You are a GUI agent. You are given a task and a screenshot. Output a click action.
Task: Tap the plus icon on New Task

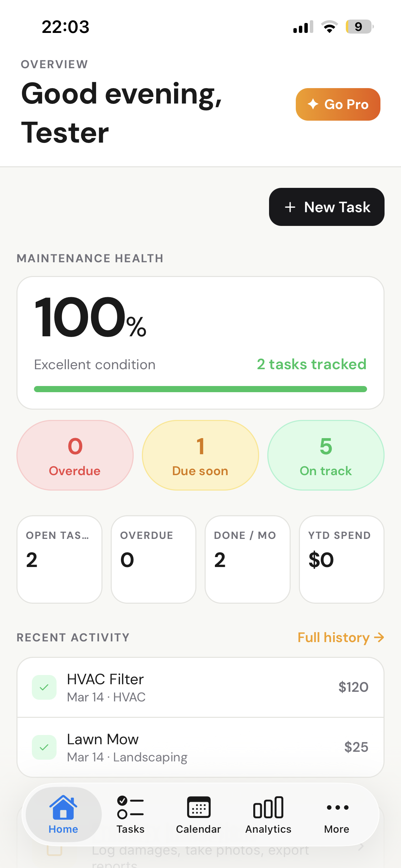[x=290, y=207]
